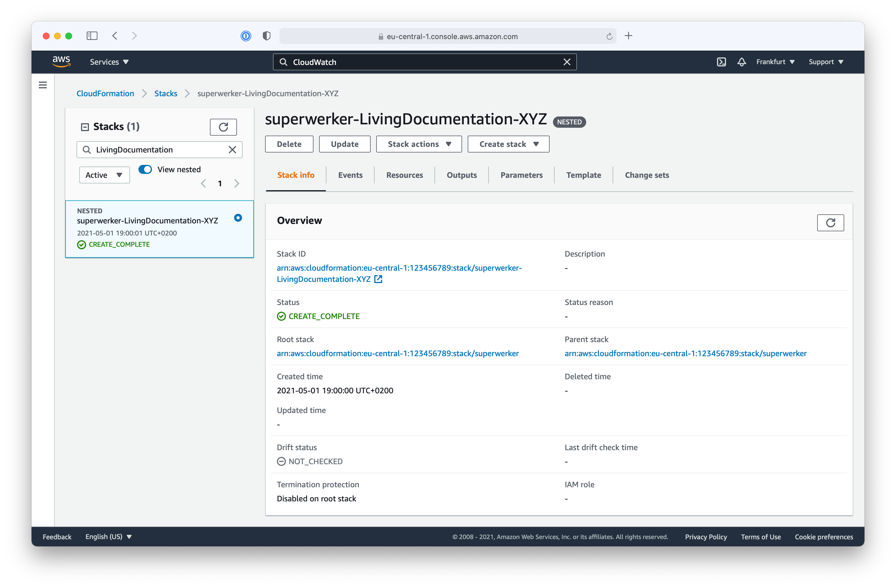This screenshot has height=588, width=896.
Task: Click the 'Disabled on root stack' value
Action: [x=316, y=499]
